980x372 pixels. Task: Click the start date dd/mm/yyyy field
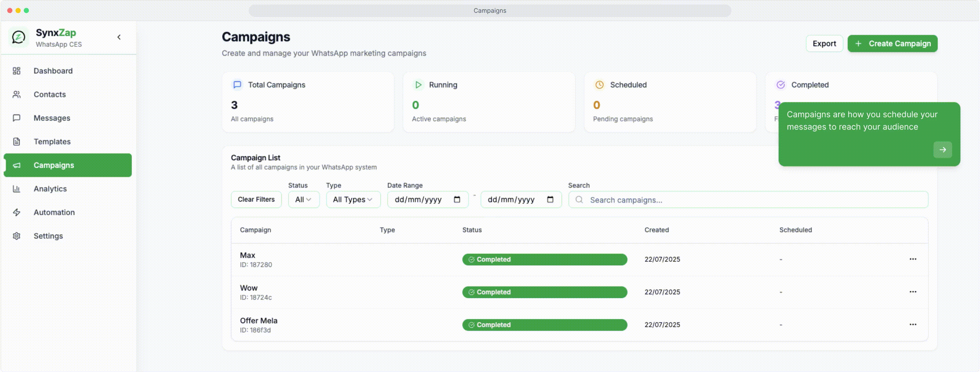428,199
